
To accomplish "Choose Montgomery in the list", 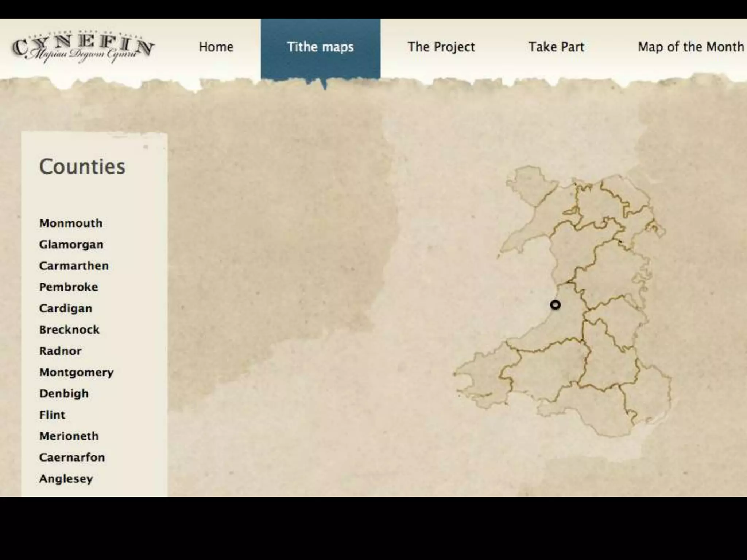I will [x=77, y=372].
